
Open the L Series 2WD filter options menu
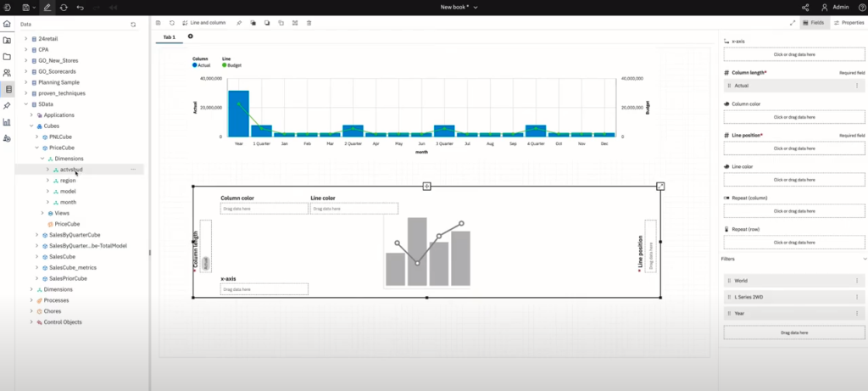[857, 297]
